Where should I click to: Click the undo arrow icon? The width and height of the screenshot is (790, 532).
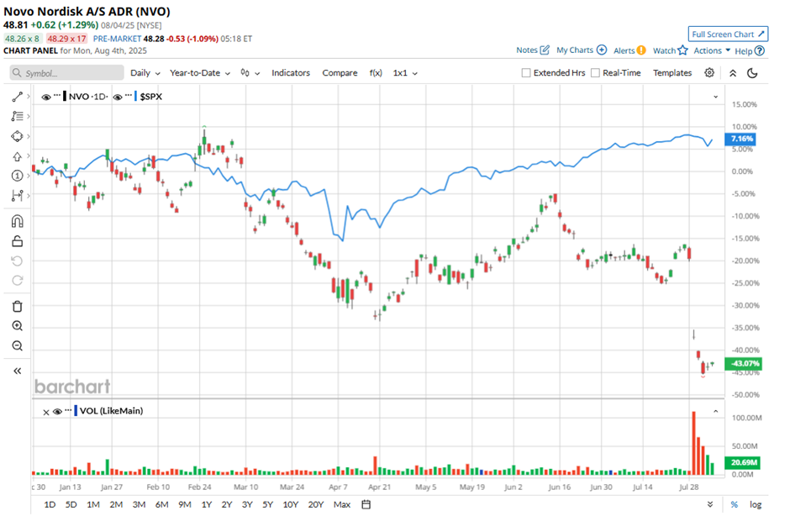(17, 261)
